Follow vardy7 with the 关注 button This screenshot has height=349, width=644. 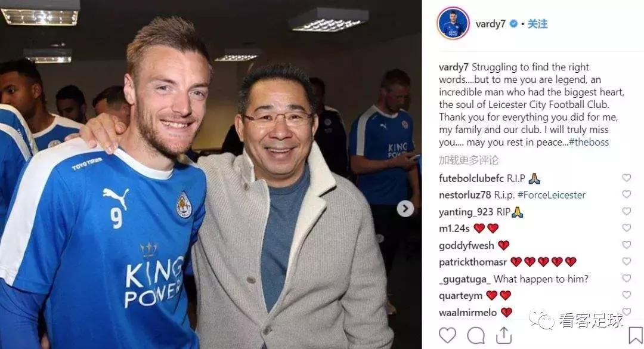pyautogui.click(x=537, y=24)
